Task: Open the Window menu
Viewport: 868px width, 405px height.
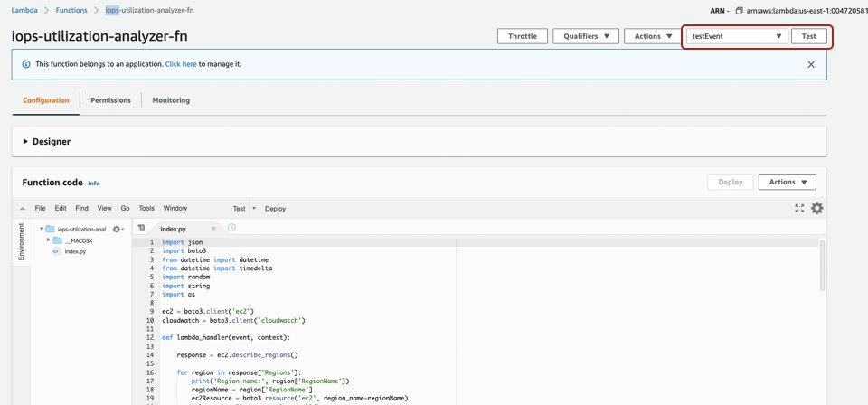Action: click(x=175, y=209)
